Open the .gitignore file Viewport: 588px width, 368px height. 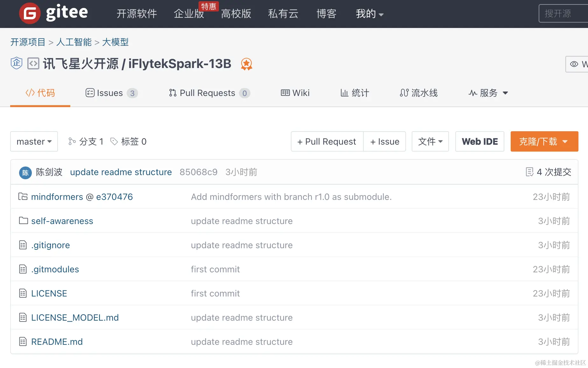(x=51, y=245)
